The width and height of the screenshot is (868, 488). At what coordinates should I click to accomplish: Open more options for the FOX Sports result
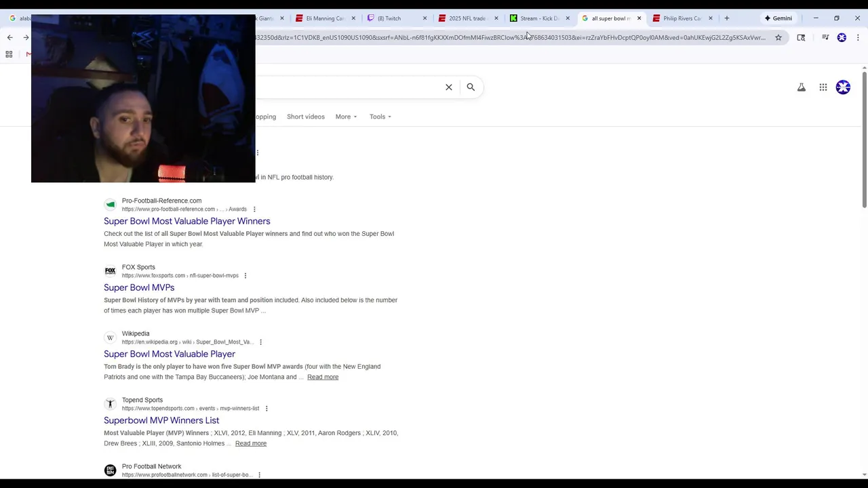pos(245,276)
